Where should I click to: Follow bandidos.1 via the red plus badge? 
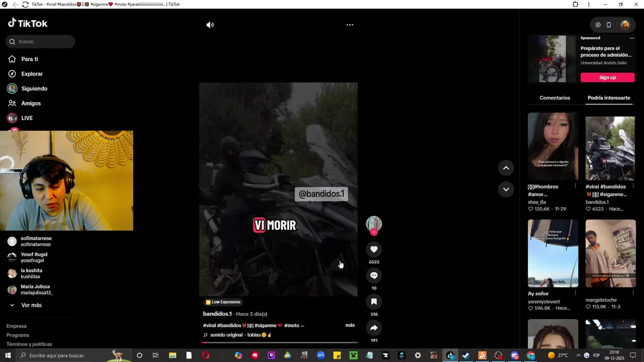pyautogui.click(x=374, y=232)
